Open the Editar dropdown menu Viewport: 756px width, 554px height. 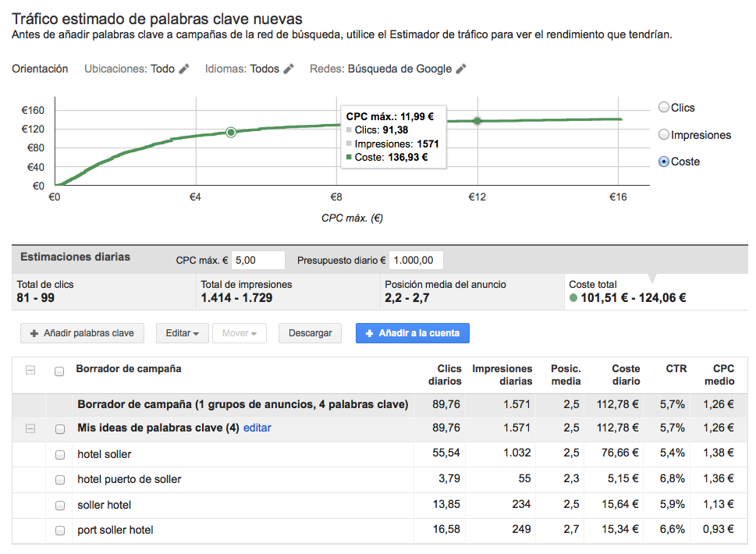click(182, 333)
